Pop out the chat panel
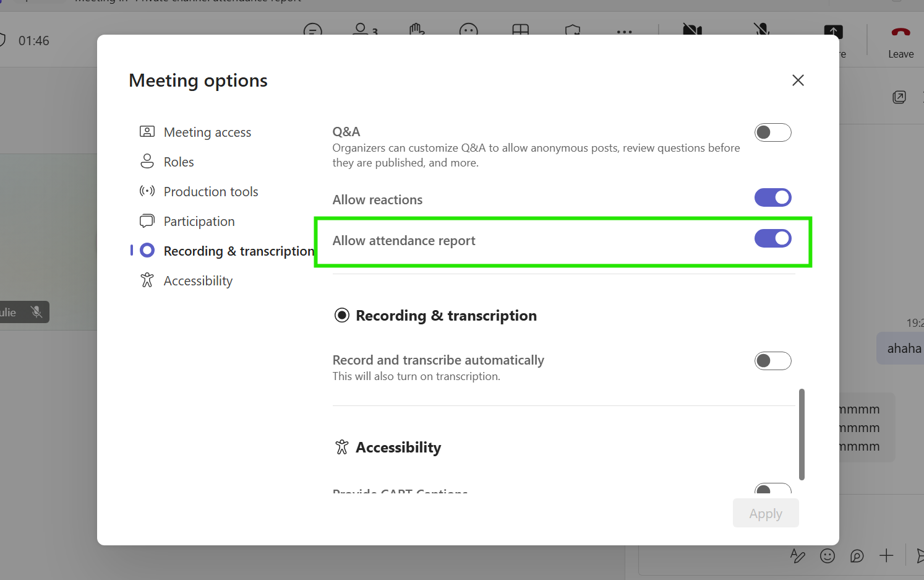Image resolution: width=924 pixels, height=580 pixels. (x=899, y=97)
